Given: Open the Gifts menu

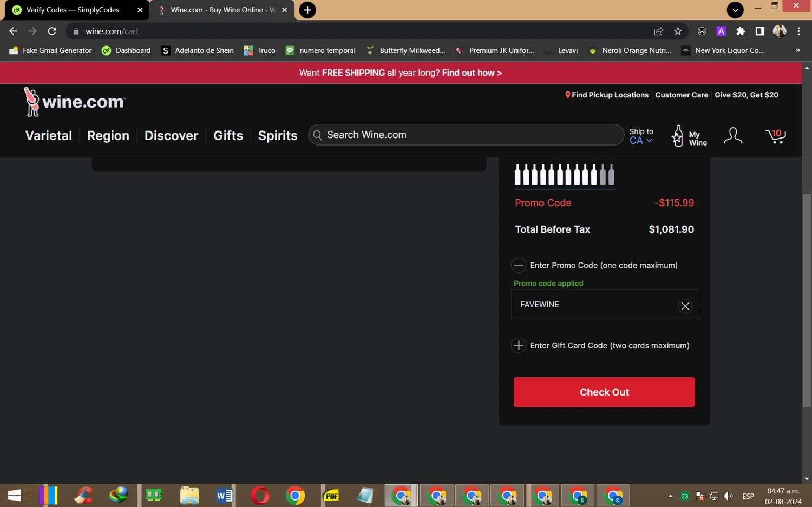Looking at the screenshot, I should click(x=228, y=136).
